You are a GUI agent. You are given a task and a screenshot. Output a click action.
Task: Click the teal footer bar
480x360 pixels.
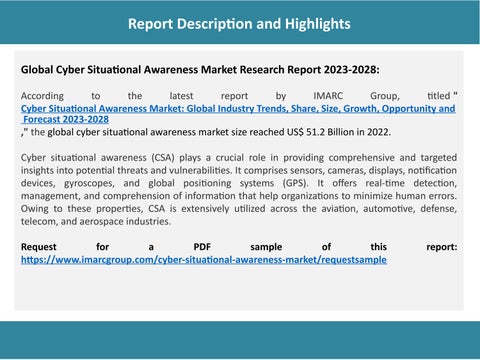[240, 340]
